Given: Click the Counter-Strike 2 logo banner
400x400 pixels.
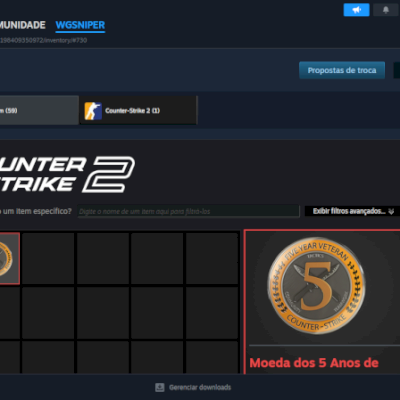Looking at the screenshot, I should 67,174.
